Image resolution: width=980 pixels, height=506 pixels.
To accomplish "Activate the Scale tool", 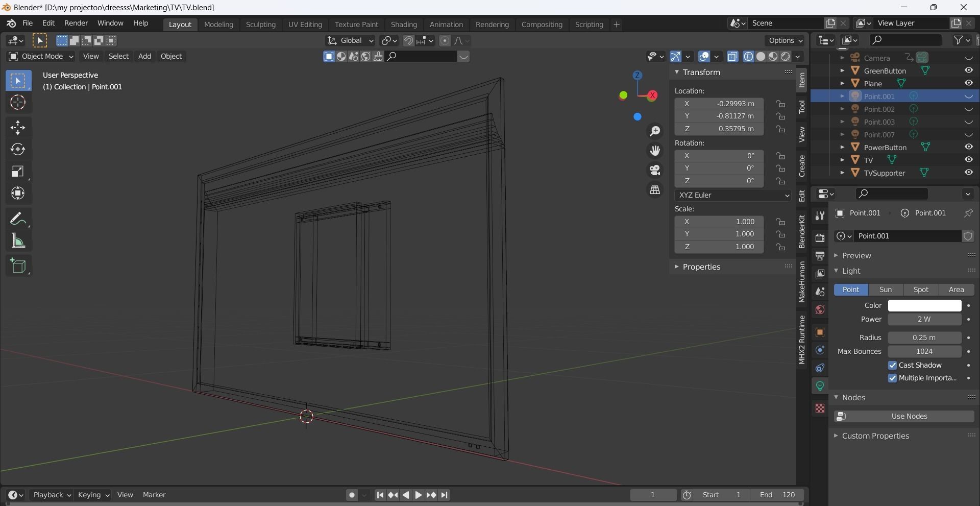I will tap(18, 171).
